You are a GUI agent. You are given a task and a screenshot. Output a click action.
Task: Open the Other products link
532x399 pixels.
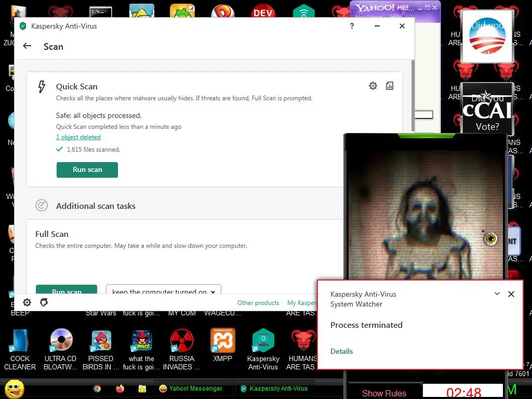(258, 303)
